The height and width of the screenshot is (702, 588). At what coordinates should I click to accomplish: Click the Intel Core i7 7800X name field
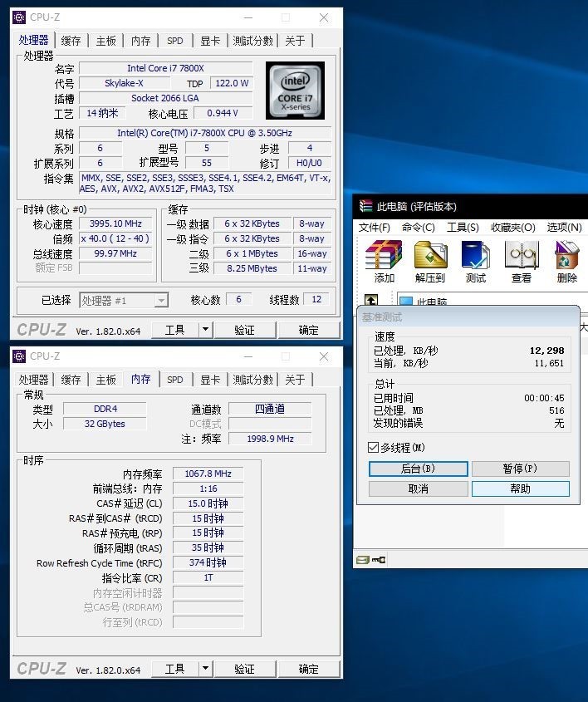click(x=165, y=68)
